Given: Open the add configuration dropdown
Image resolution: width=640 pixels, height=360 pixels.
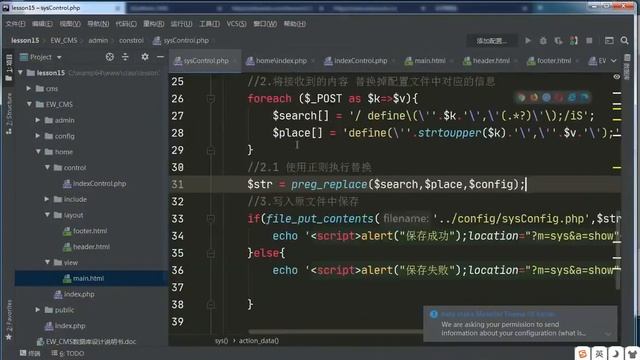Looking at the screenshot, I should coord(491,41).
